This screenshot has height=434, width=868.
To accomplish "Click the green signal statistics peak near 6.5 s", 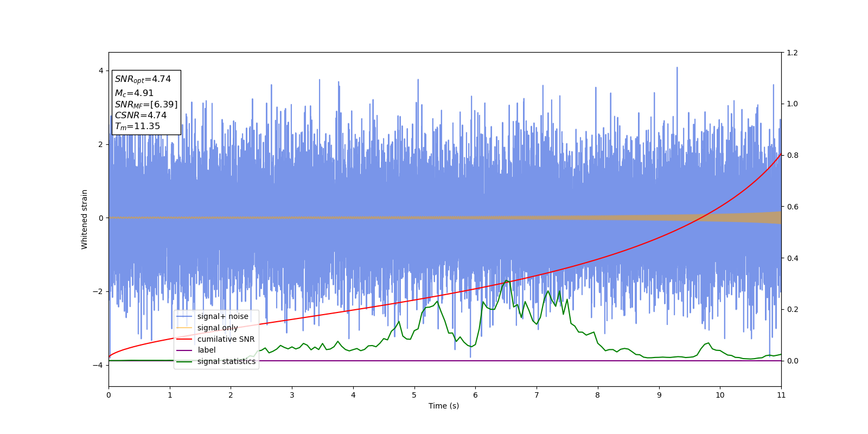I will (x=507, y=280).
